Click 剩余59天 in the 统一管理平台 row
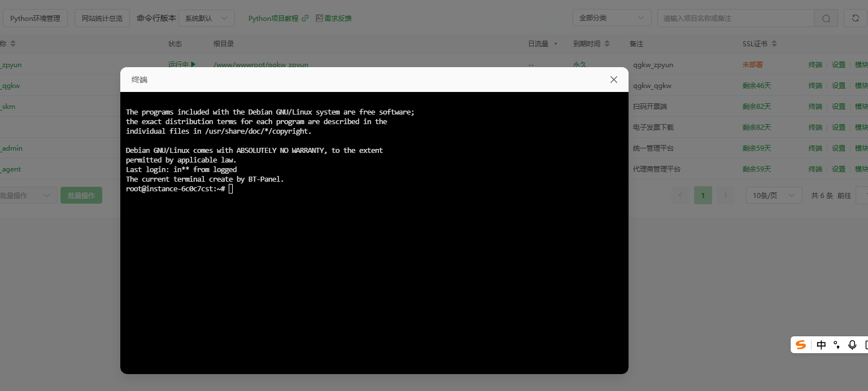The width and height of the screenshot is (868, 391). coord(757,148)
